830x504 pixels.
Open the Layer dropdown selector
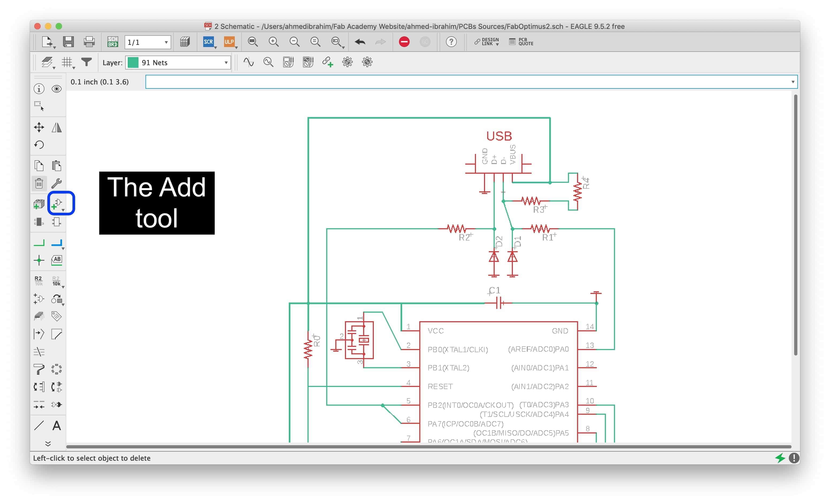(177, 62)
